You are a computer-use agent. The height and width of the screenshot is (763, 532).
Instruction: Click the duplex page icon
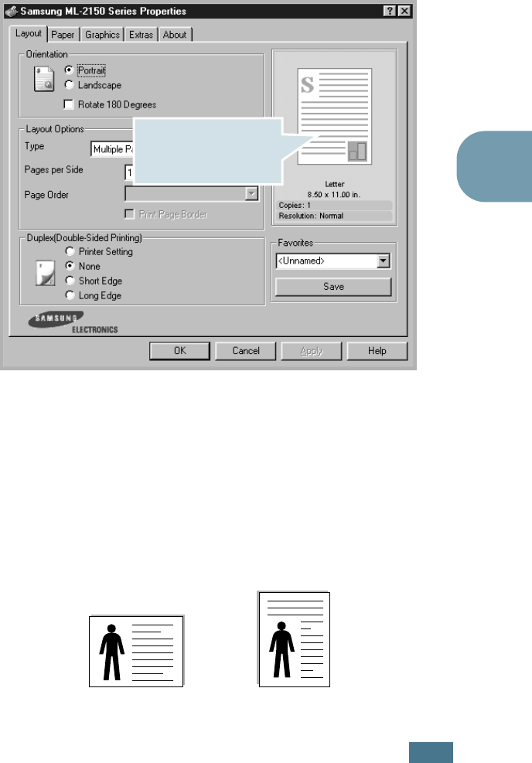click(x=46, y=273)
